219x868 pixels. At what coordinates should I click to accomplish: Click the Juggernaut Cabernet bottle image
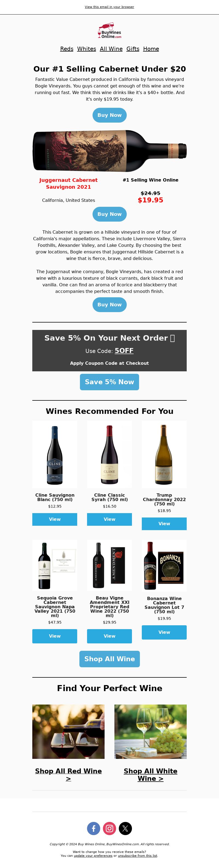point(109,151)
